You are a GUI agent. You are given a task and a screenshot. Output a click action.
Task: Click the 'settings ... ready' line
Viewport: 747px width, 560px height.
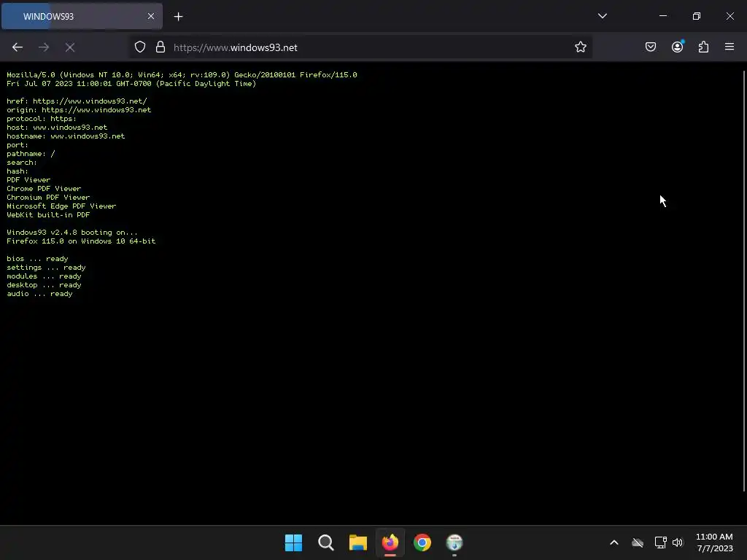[46, 268]
